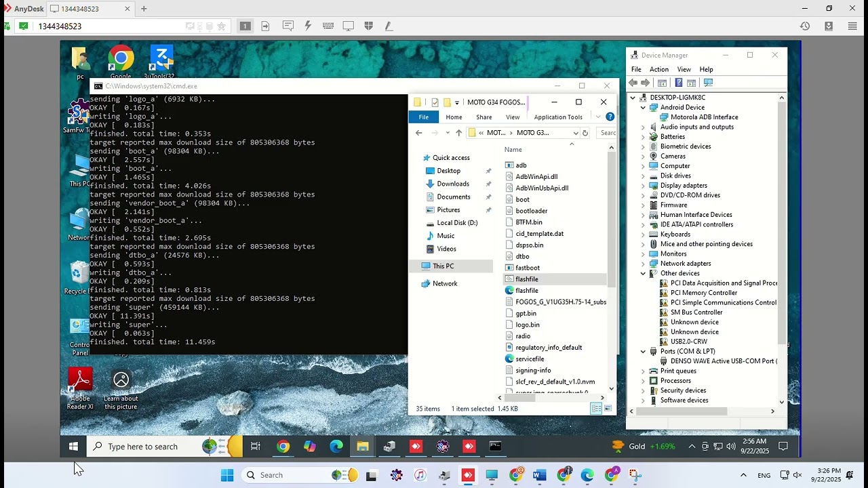
Task: Click Gold +1.69% taskbar widget
Action: coord(644,446)
